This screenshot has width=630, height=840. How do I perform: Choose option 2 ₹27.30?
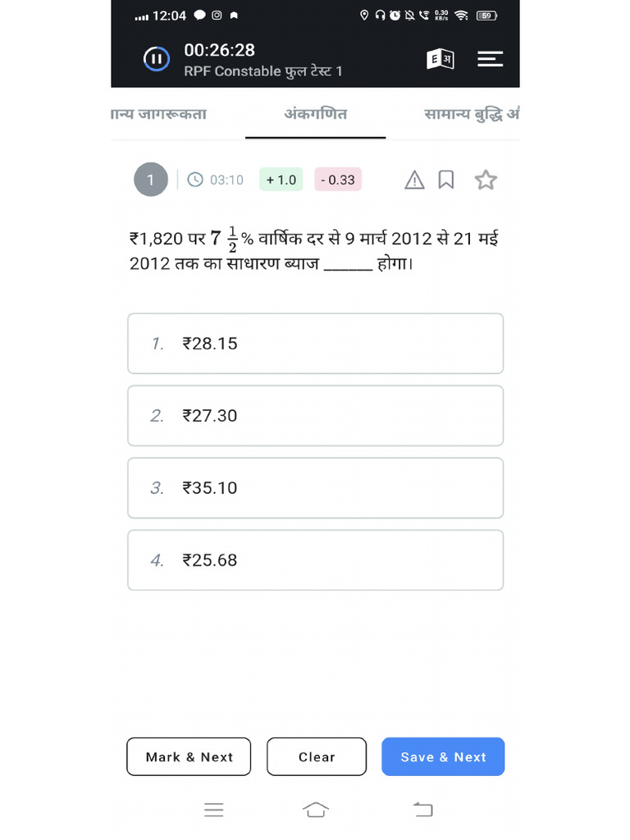(x=315, y=416)
